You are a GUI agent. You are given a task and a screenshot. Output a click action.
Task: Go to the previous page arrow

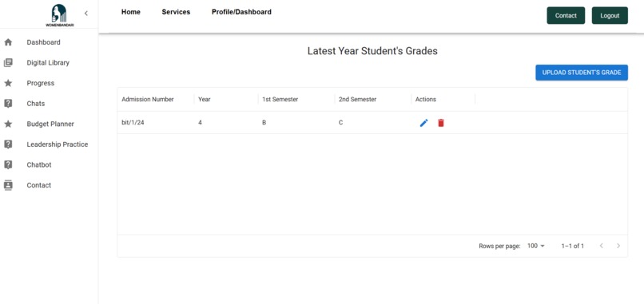pos(602,246)
